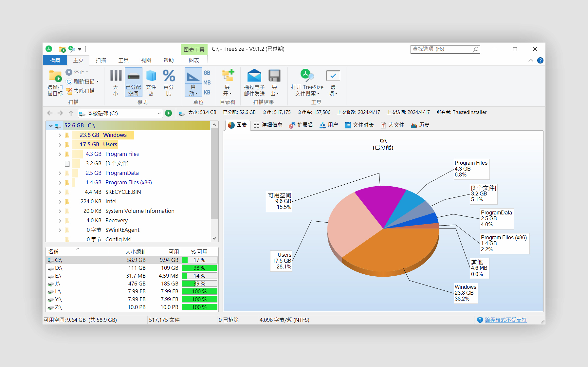Click the green start scan button
The image size is (588, 367).
169,113
